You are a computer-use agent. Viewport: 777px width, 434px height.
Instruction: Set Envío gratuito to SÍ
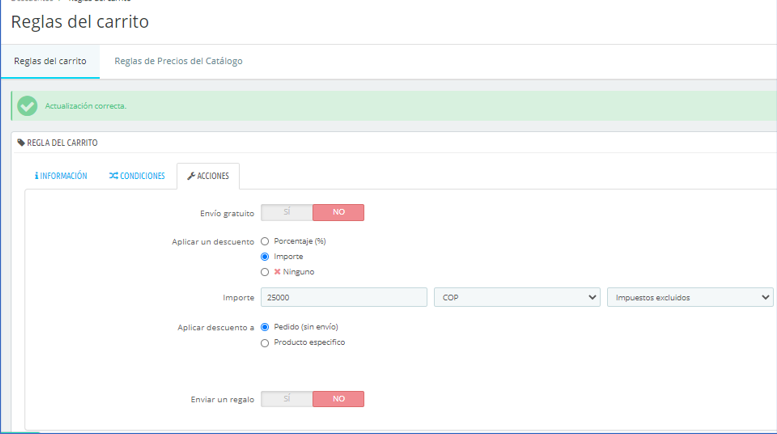(x=287, y=213)
